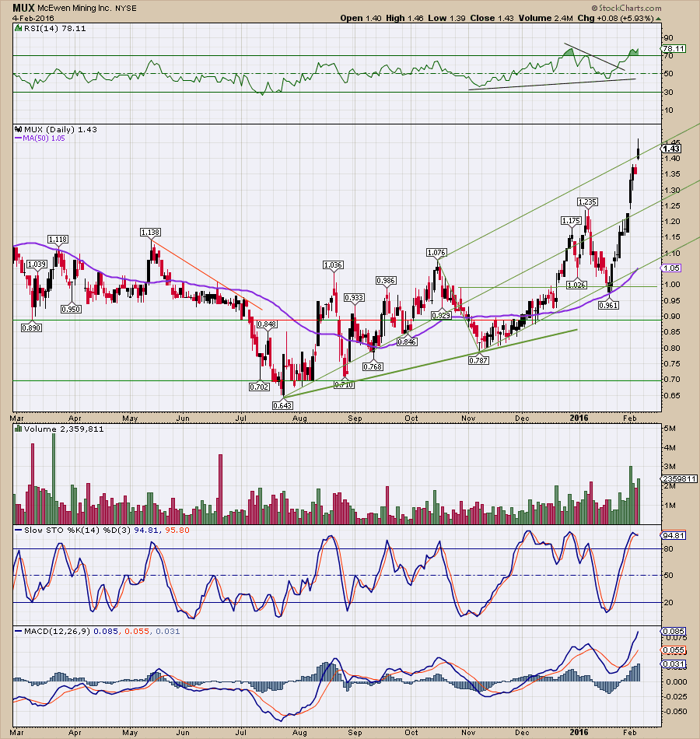Click the 1.026 price label

coord(576,285)
